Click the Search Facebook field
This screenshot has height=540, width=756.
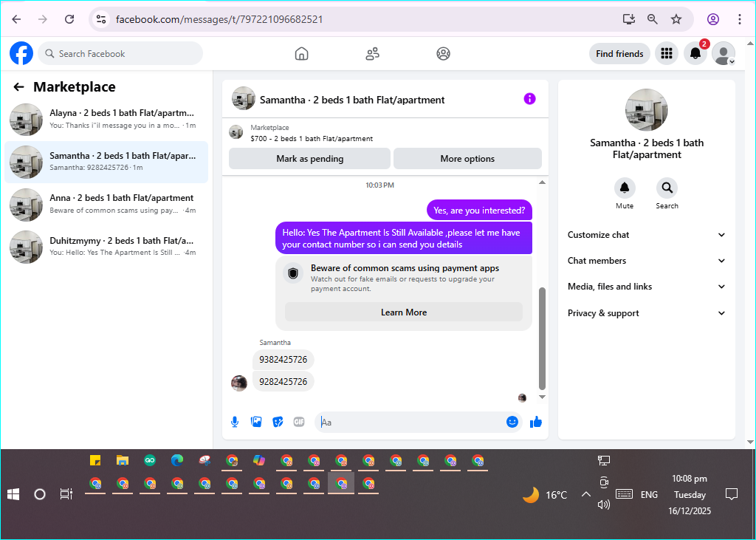click(x=120, y=54)
